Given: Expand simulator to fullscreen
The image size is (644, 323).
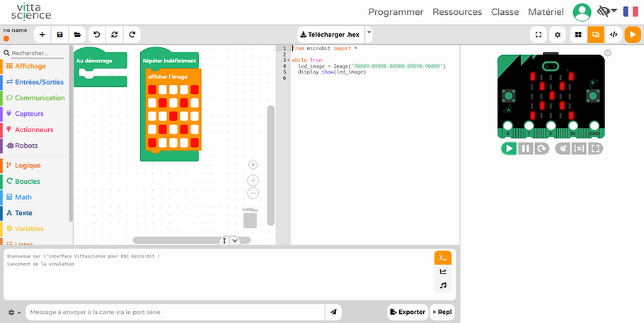Looking at the screenshot, I should pyautogui.click(x=596, y=148).
